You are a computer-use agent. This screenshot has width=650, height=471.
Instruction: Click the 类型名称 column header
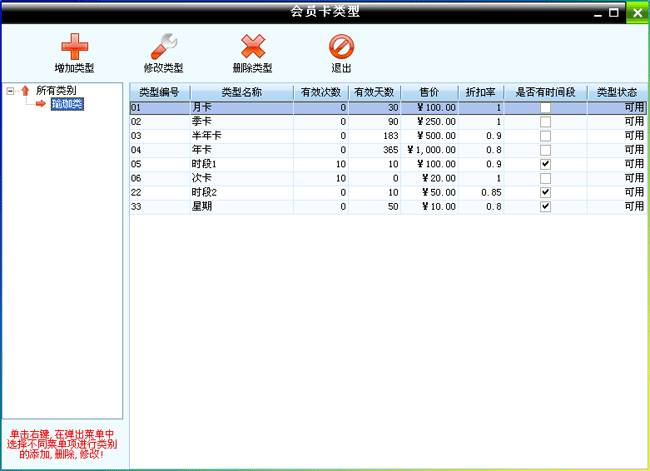(x=240, y=92)
